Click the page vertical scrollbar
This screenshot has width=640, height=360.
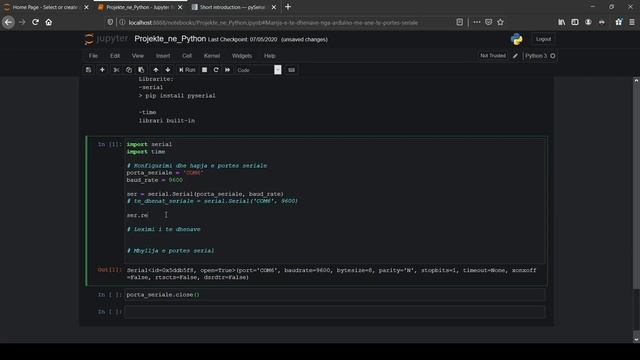[x=636, y=186]
